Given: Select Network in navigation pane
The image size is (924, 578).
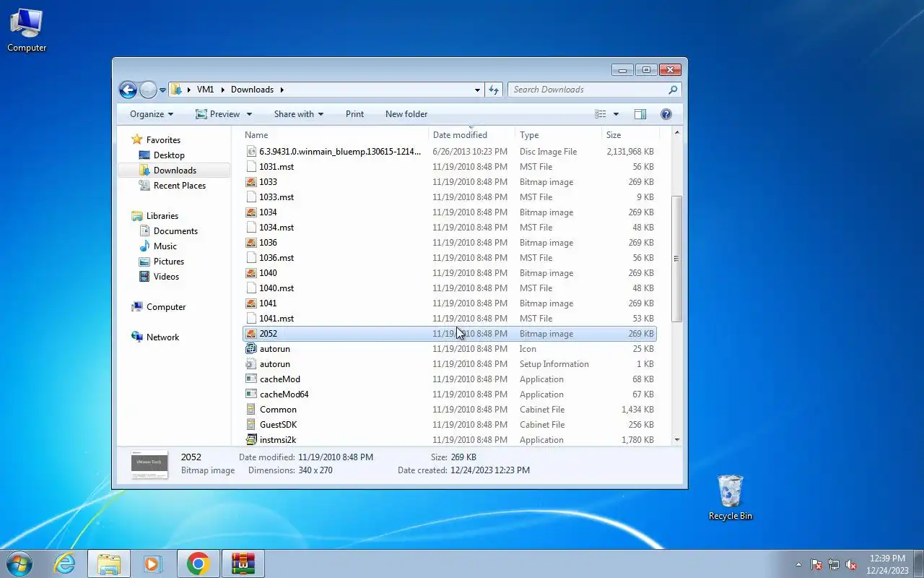Looking at the screenshot, I should tap(162, 337).
